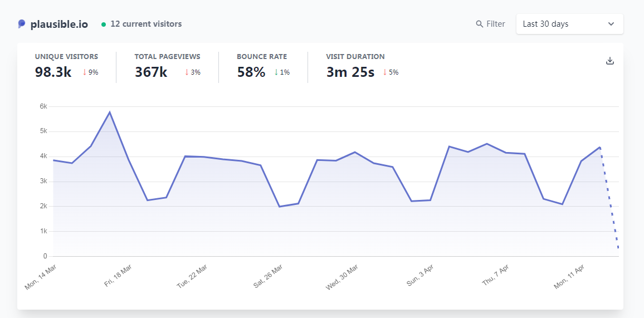The image size is (644, 318).
Task: Click the Mon, 11 Apr axis label
Action: click(x=569, y=277)
